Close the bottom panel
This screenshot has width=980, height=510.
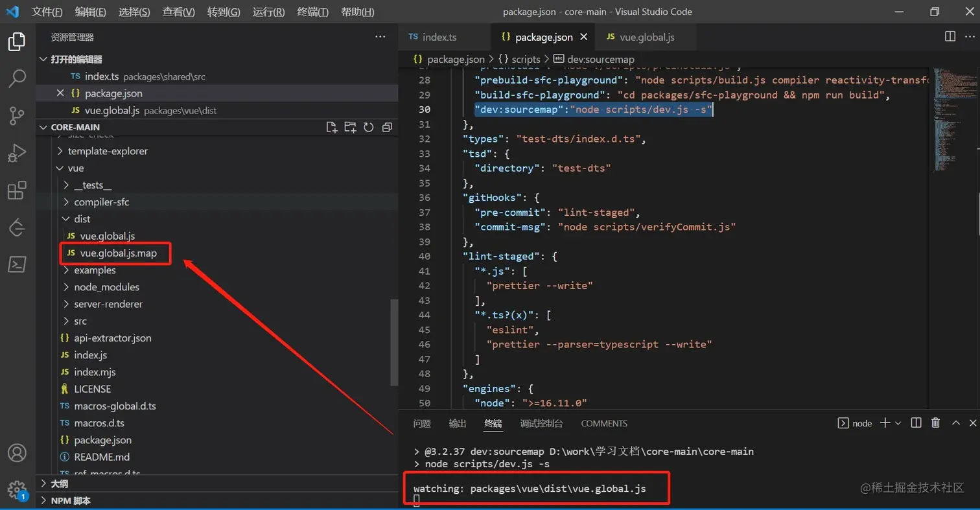973,423
